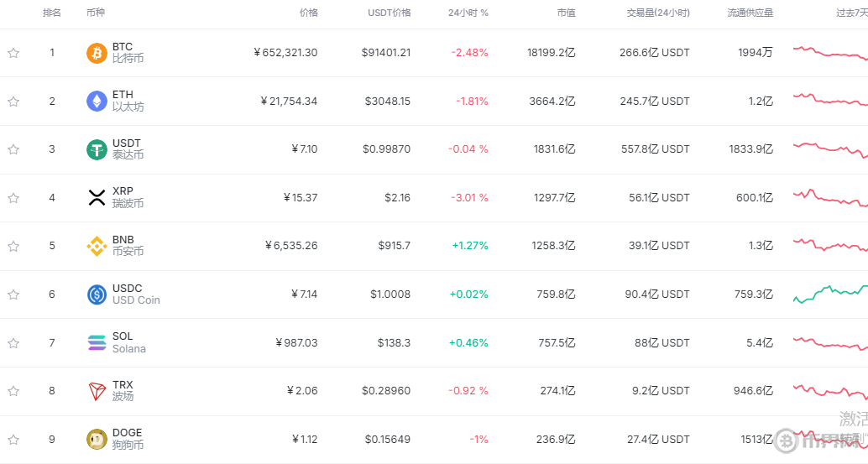
Task: Click the XRP coin logo
Action: (97, 198)
